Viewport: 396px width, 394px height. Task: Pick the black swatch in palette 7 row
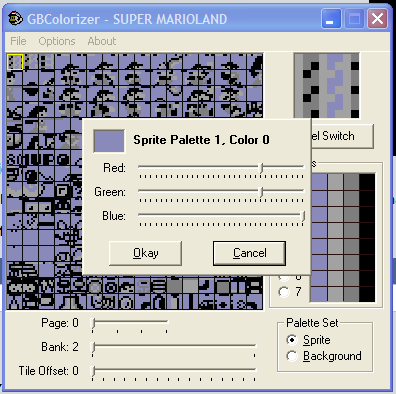pyautogui.click(x=367, y=294)
